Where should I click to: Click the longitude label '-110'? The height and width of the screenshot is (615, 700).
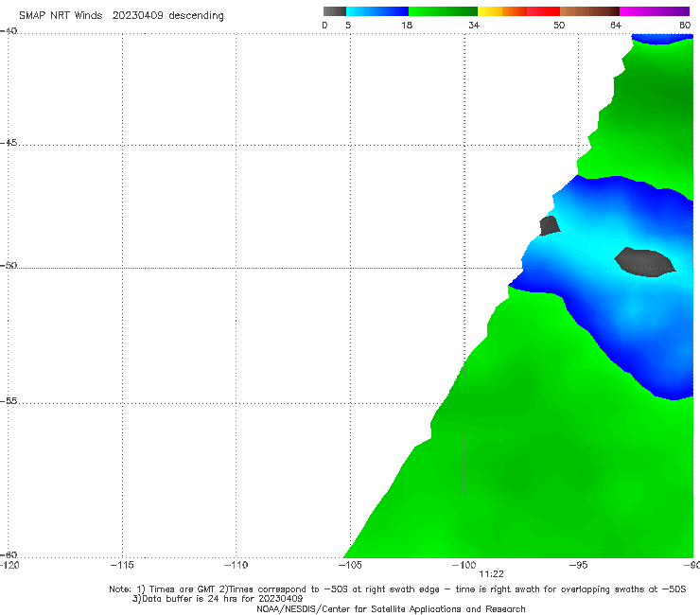point(236,565)
